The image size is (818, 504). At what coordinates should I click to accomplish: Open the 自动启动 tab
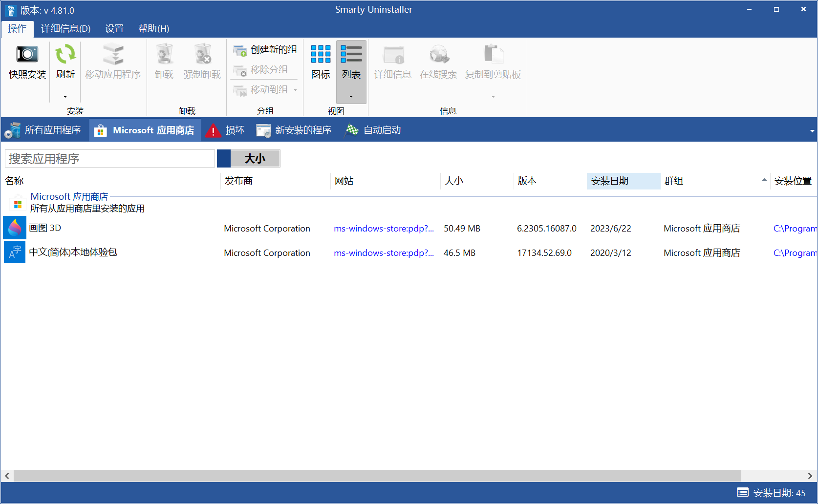click(373, 130)
